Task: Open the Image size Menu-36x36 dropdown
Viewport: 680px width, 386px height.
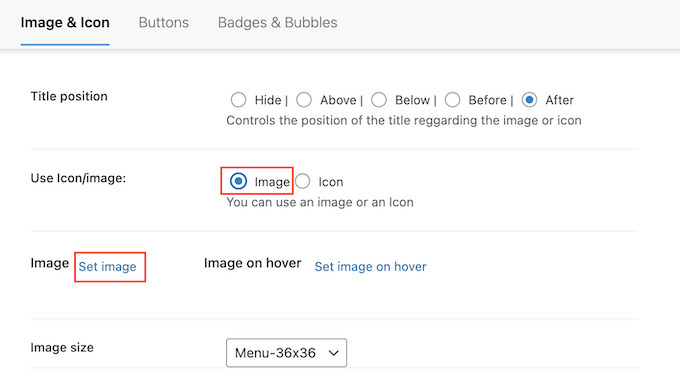Action: (x=286, y=353)
